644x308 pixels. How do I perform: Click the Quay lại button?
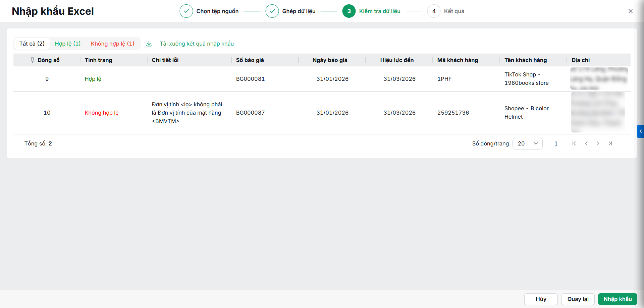click(578, 299)
